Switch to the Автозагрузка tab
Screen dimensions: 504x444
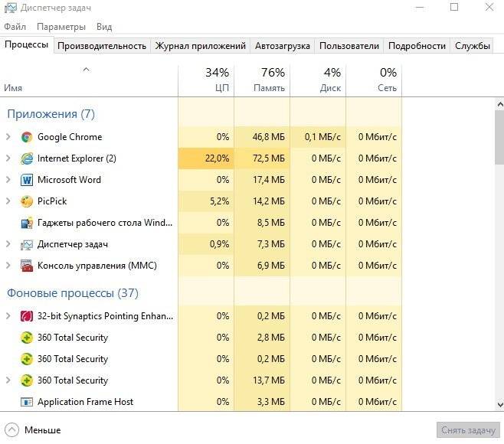283,46
